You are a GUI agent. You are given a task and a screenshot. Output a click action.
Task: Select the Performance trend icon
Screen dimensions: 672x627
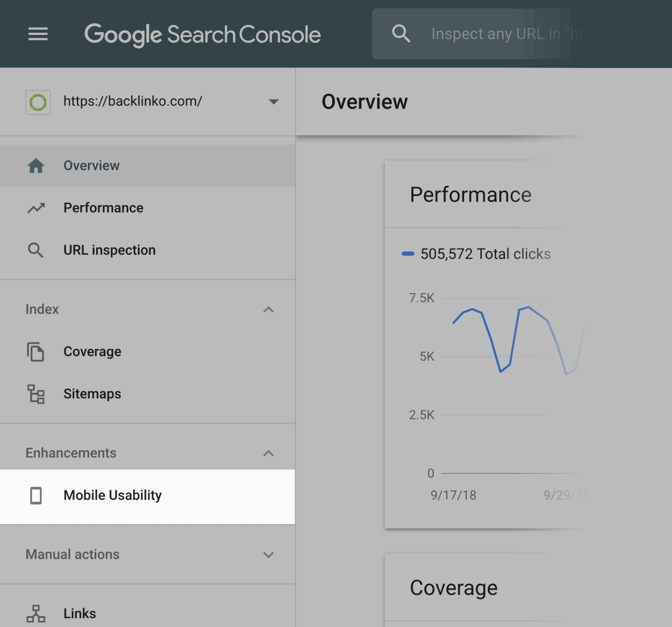pyautogui.click(x=36, y=207)
